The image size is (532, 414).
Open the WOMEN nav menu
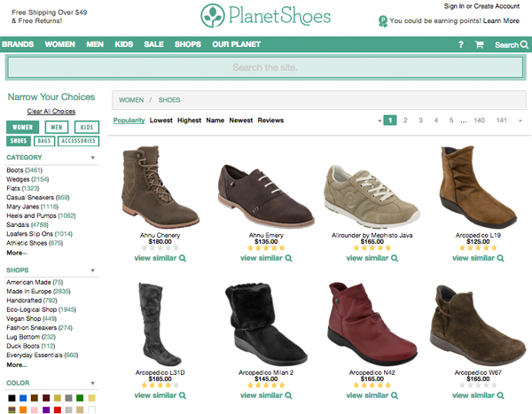[x=59, y=44]
